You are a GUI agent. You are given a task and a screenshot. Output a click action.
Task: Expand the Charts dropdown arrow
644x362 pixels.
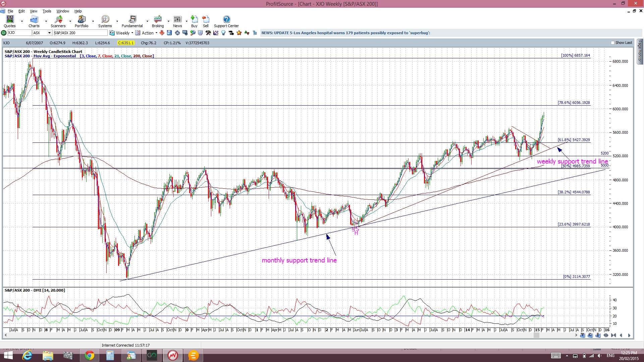click(46, 21)
